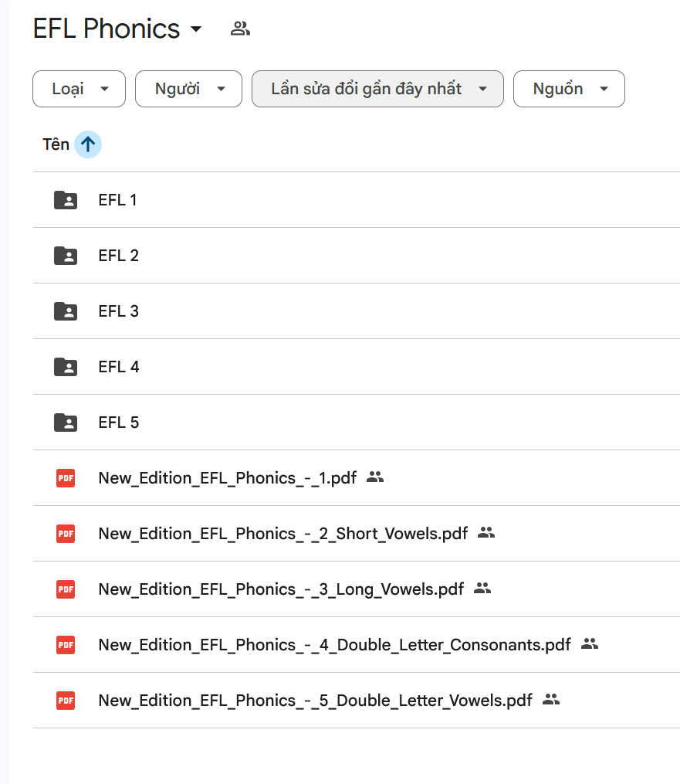Open the EFL 4 folder
The width and height of the screenshot is (680, 784).
click(x=119, y=367)
